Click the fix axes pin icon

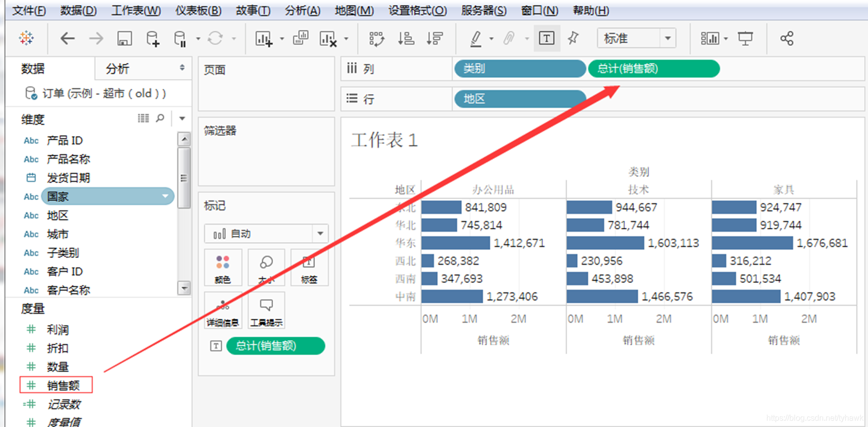coord(573,38)
